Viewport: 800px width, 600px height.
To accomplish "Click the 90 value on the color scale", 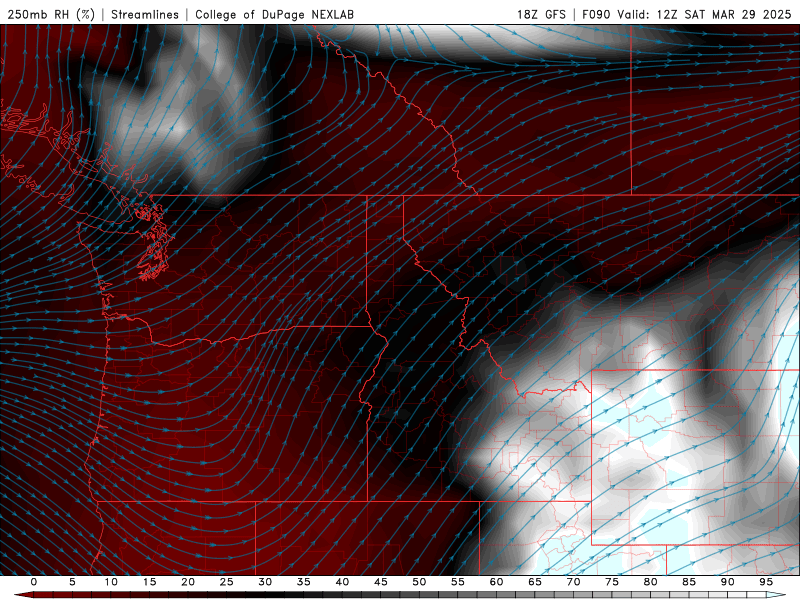I will click(x=727, y=582).
